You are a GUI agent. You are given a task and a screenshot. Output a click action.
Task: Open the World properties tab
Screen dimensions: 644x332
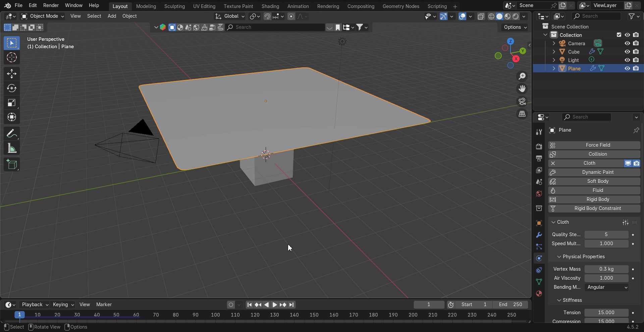tap(539, 194)
